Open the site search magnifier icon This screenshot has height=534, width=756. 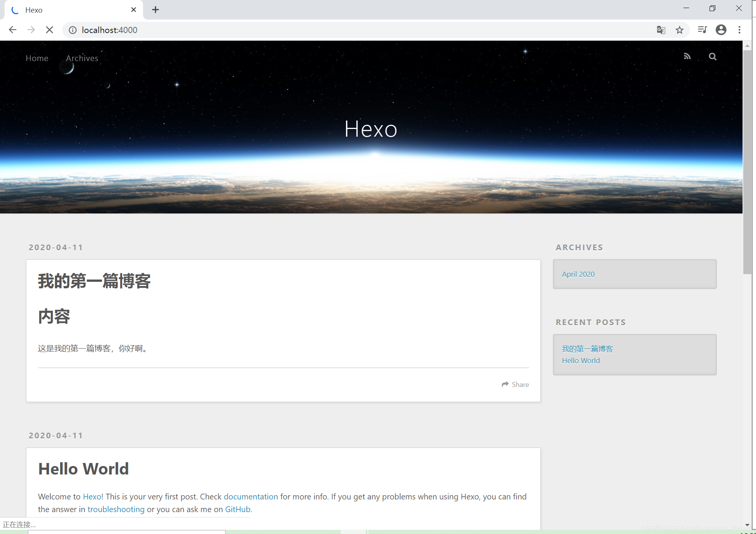pyautogui.click(x=712, y=56)
